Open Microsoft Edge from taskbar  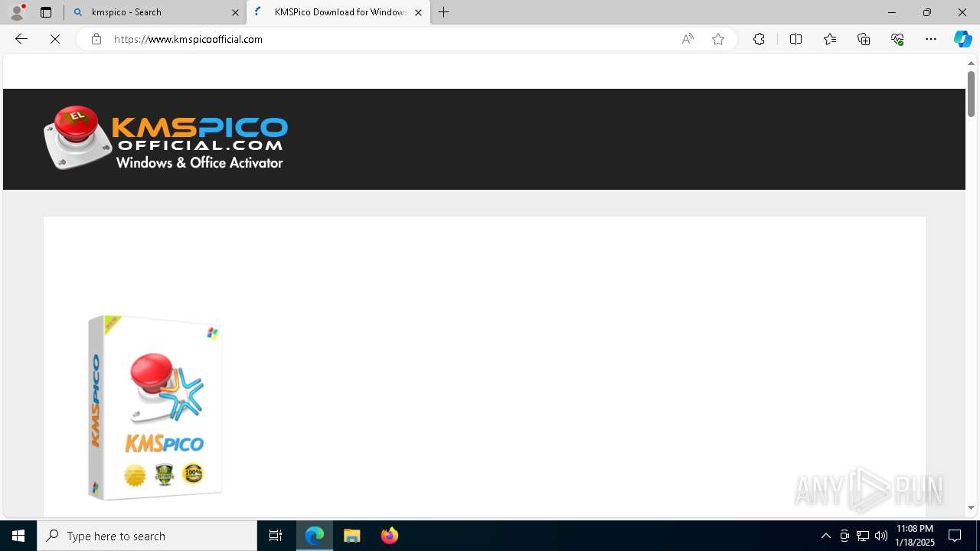[315, 536]
